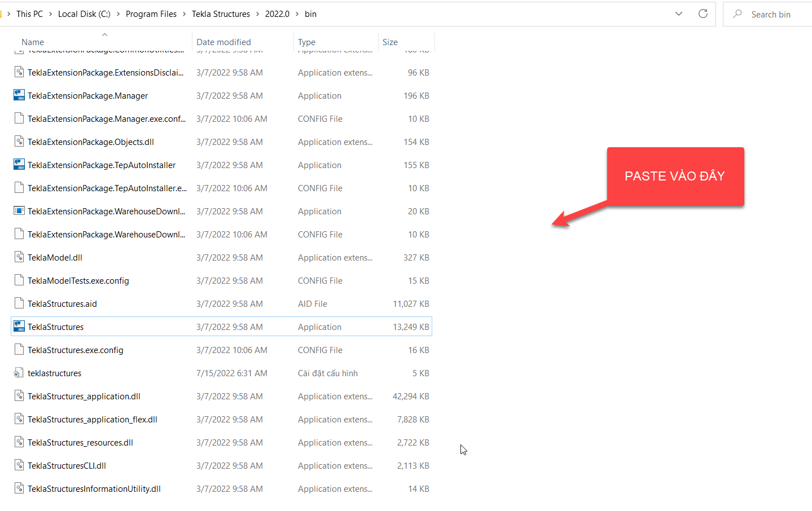Select the file named TeklaExtensionPackage.Manager

coord(87,95)
